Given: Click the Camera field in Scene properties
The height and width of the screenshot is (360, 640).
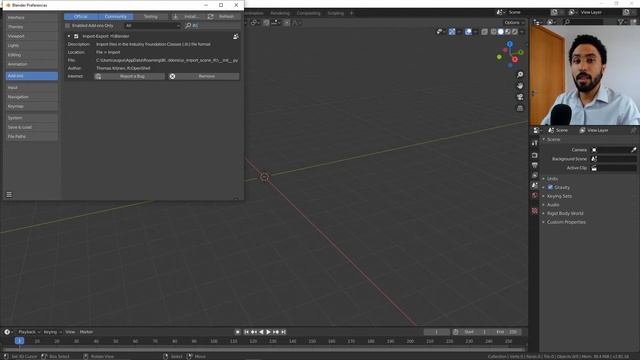Looking at the screenshot, I should 610,150.
